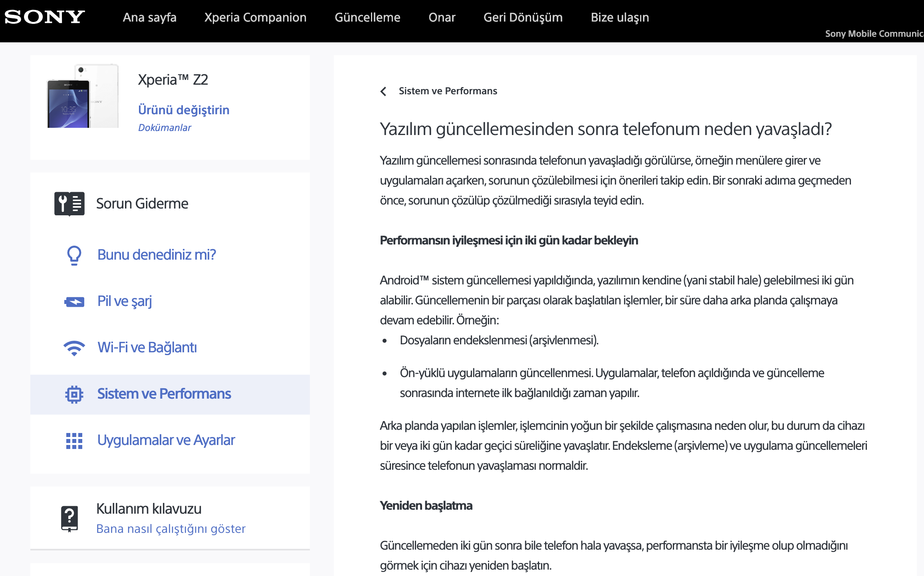Click the Sorun Giderme heading
Screen dimensions: 924x576
142,203
